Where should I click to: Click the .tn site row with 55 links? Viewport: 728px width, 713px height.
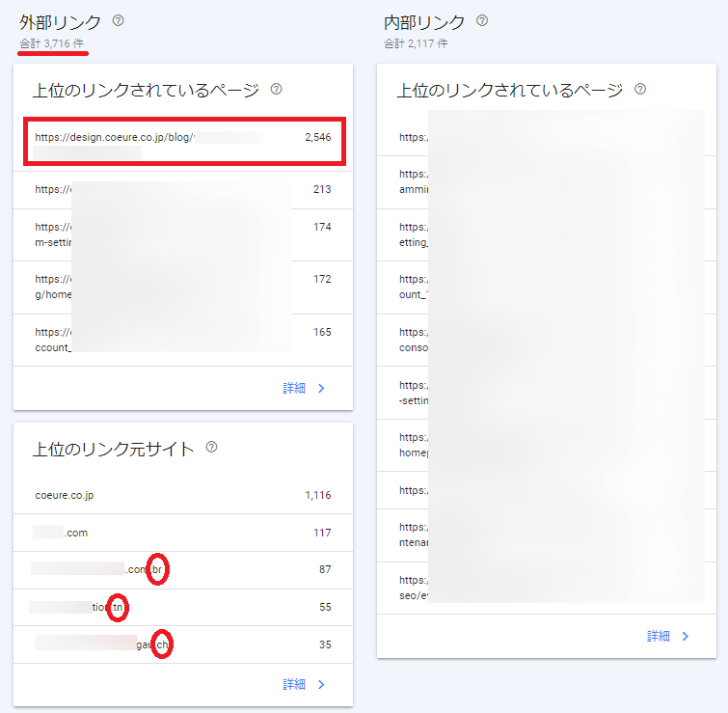point(183,607)
